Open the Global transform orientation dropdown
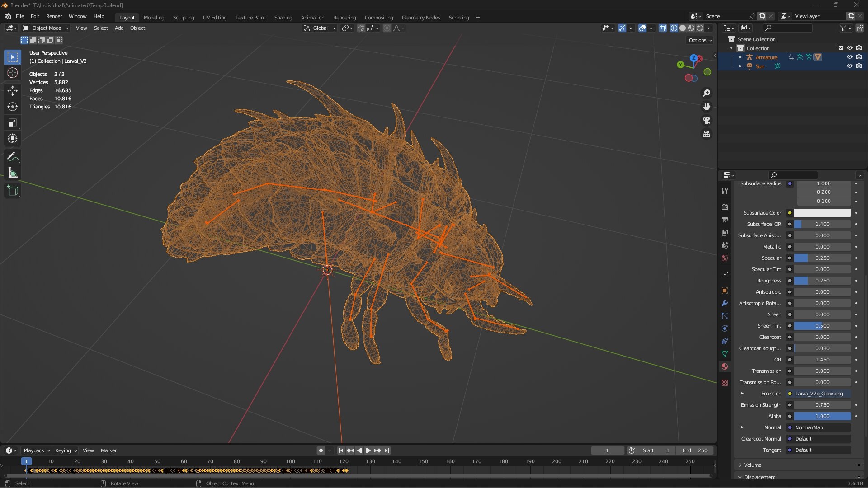 tap(320, 28)
